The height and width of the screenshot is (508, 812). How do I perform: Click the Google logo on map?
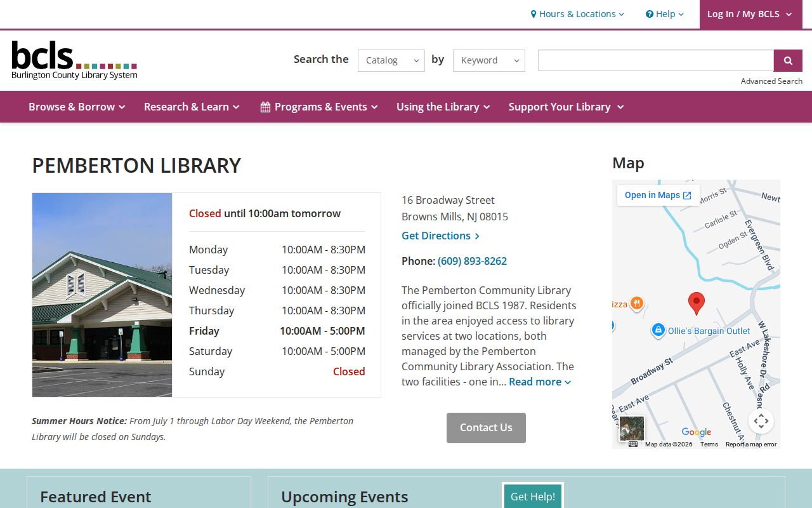click(697, 432)
